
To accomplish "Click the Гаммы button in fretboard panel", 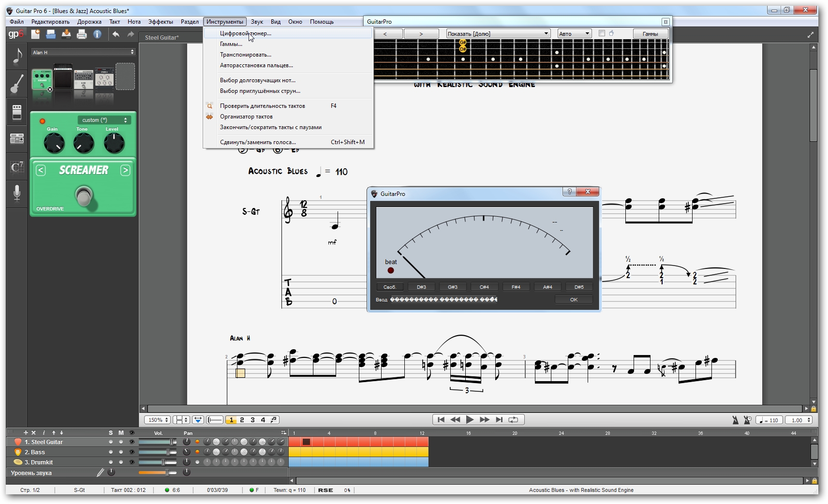I will click(650, 34).
